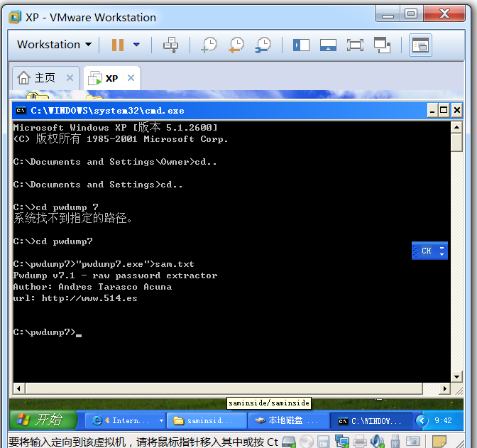The width and height of the screenshot is (477, 448).
Task: Minimize the cmd.exe window
Action: [x=432, y=110]
